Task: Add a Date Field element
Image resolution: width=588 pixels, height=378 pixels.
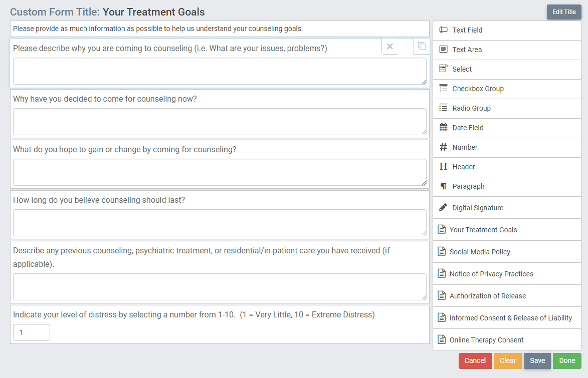Action: click(507, 128)
